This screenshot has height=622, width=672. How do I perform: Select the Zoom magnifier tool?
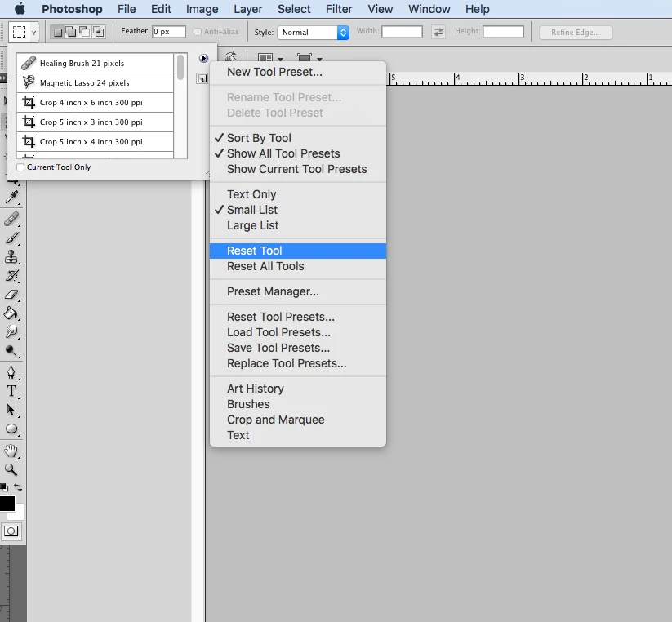point(11,470)
